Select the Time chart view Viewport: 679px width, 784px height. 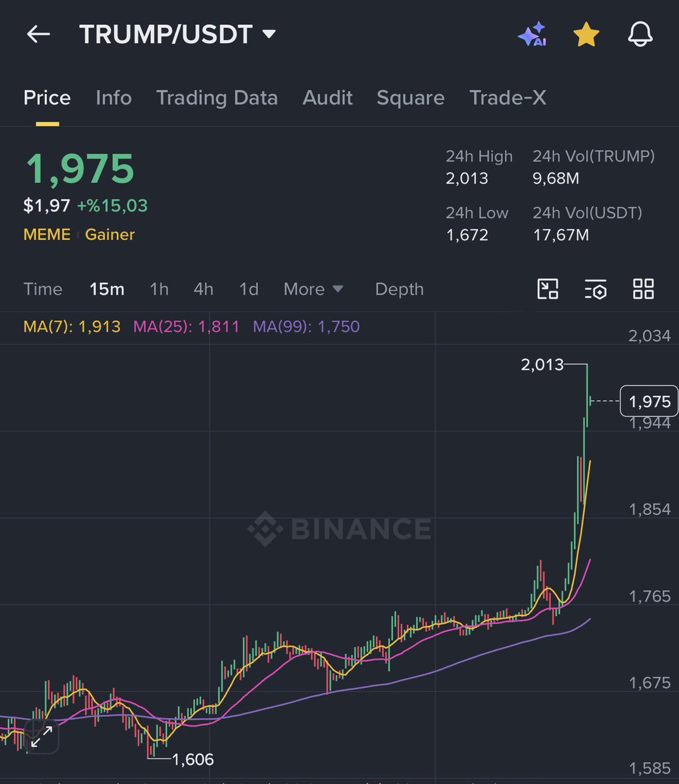[43, 289]
